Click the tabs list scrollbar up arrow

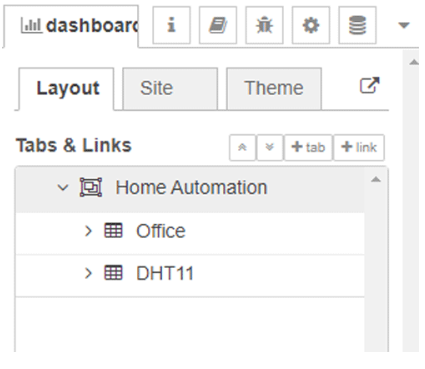point(376,180)
